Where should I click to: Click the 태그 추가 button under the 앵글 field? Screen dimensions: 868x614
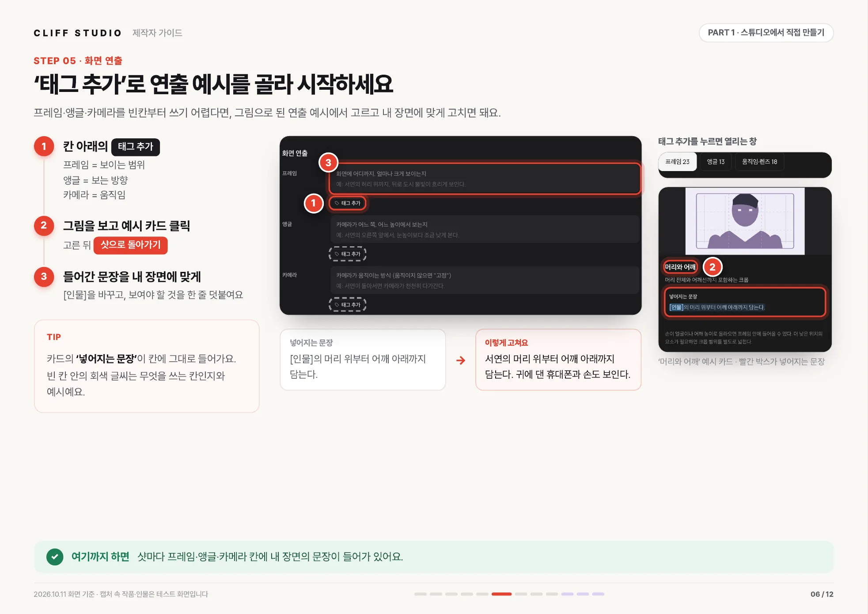(348, 254)
